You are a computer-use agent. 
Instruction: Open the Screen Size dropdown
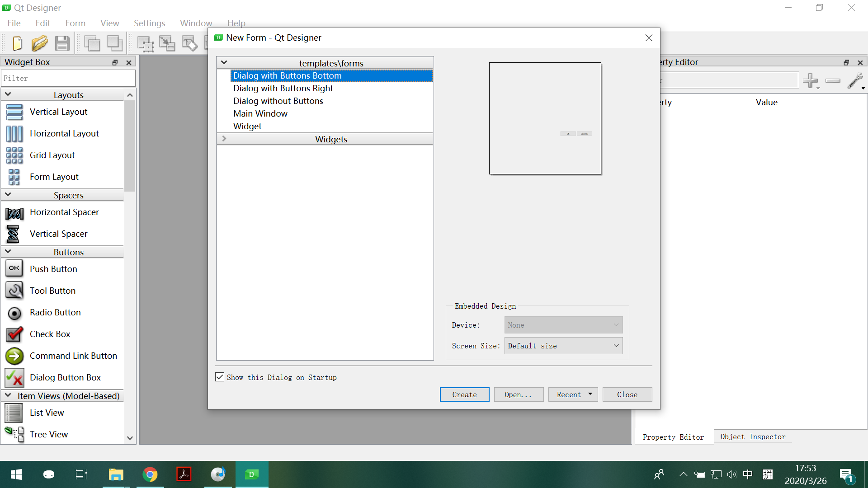(563, 346)
